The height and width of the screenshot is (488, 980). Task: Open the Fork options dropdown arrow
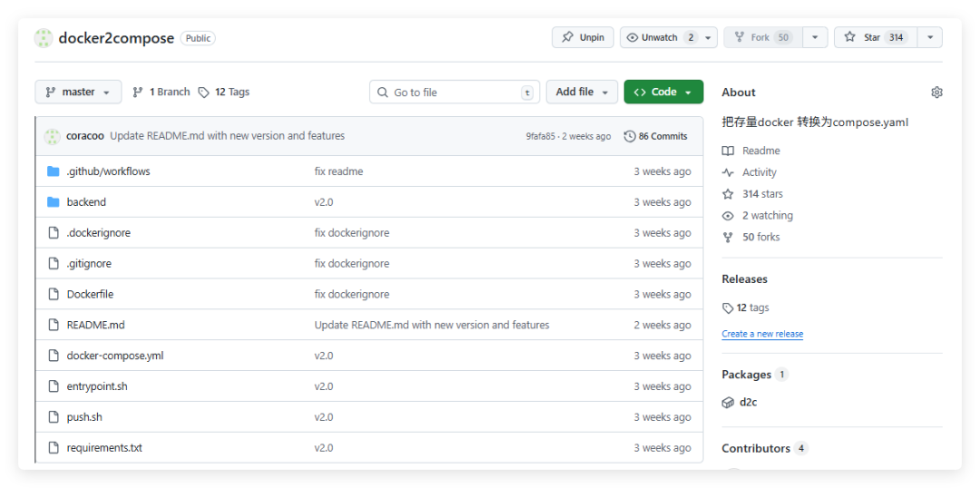tap(815, 37)
